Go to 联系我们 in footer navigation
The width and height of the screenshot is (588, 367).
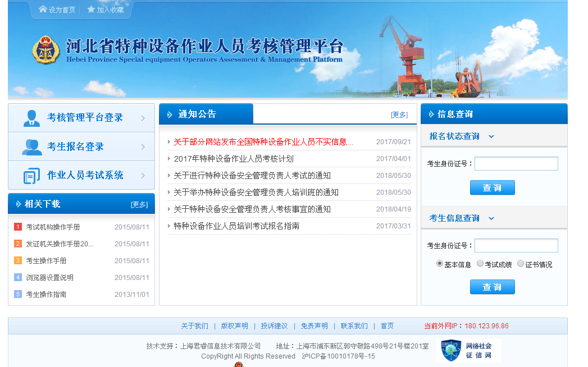(x=354, y=326)
